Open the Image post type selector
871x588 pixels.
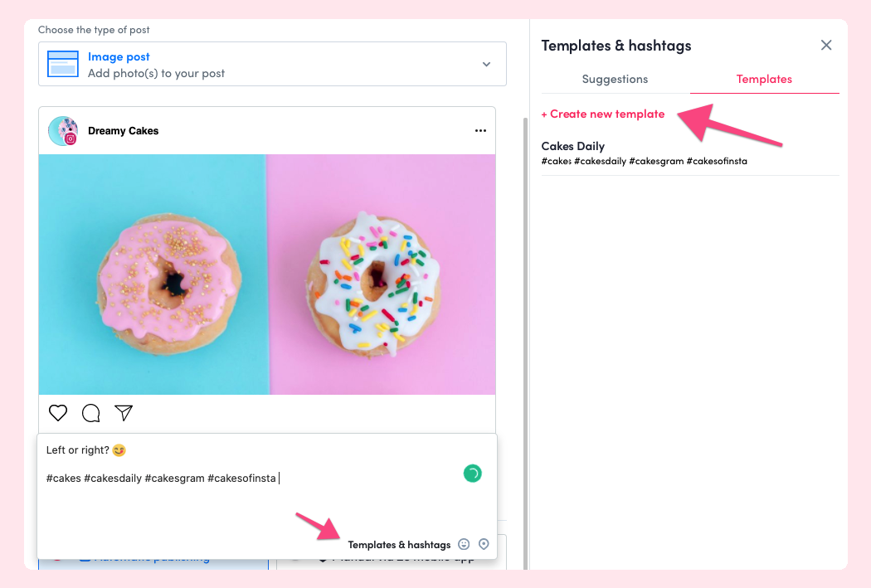click(x=272, y=64)
